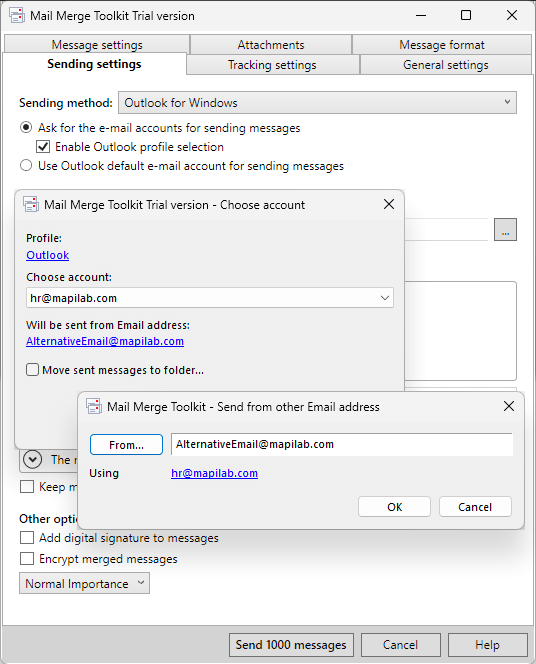The image size is (536, 664).
Task: Open the Normal Importance dropdown
Action: pos(84,584)
